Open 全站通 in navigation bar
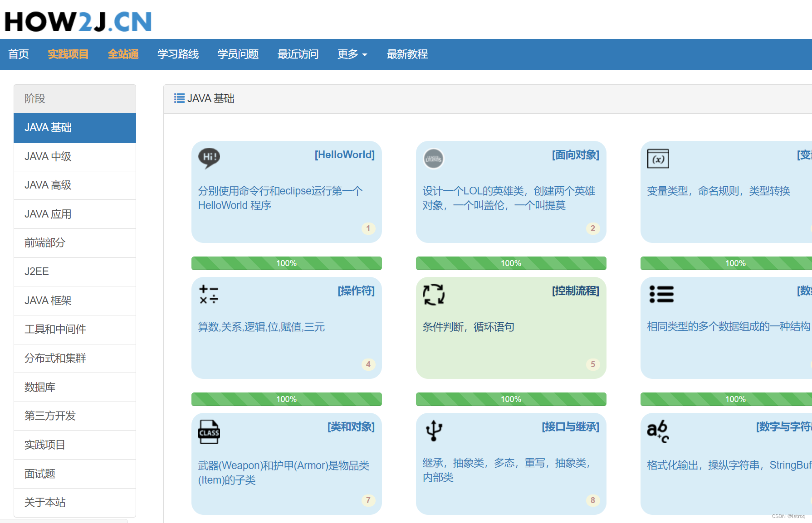The width and height of the screenshot is (812, 523). (123, 54)
